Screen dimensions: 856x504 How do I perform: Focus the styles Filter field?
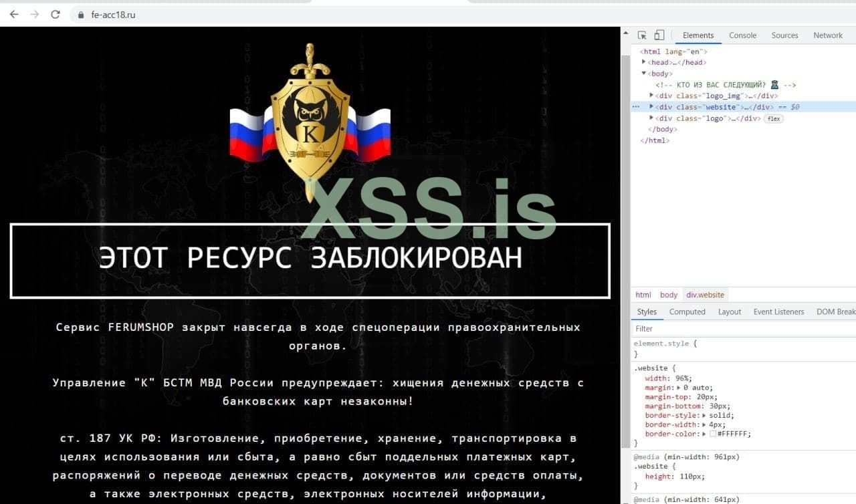tap(742, 329)
